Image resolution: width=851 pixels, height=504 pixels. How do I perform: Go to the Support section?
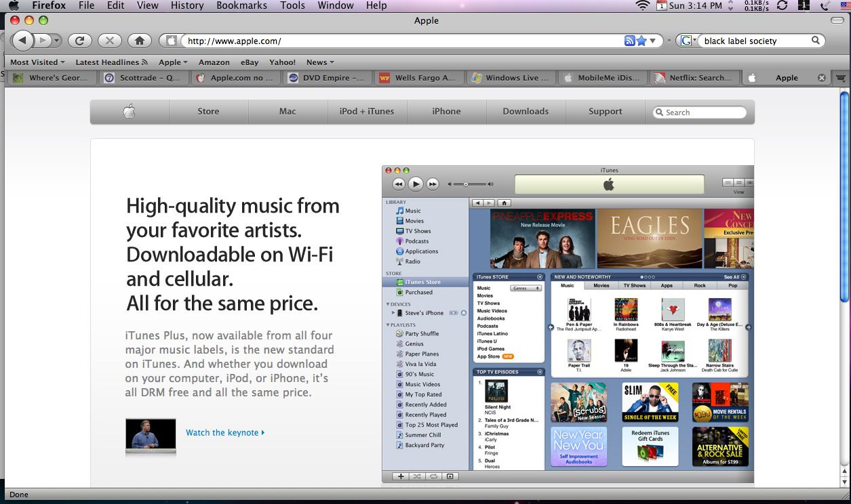605,112
